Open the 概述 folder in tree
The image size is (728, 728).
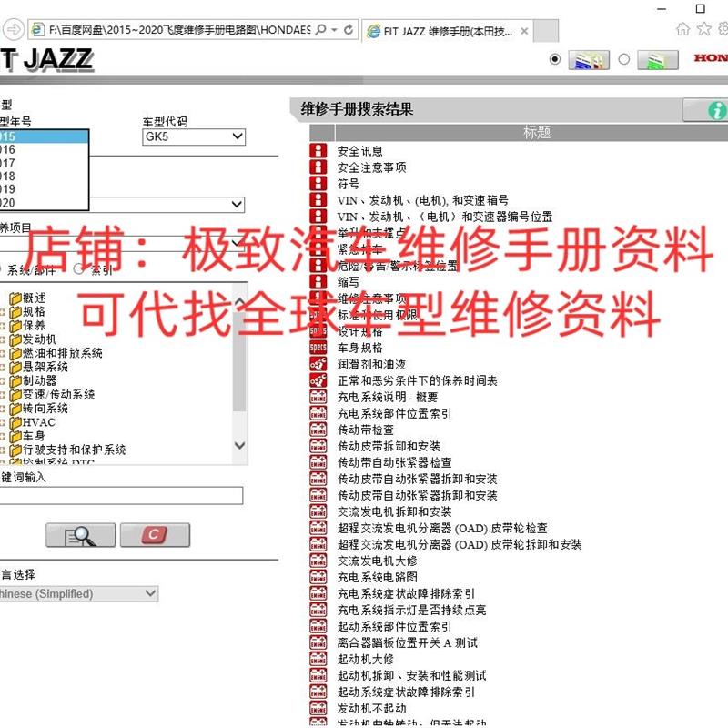pyautogui.click(x=27, y=298)
